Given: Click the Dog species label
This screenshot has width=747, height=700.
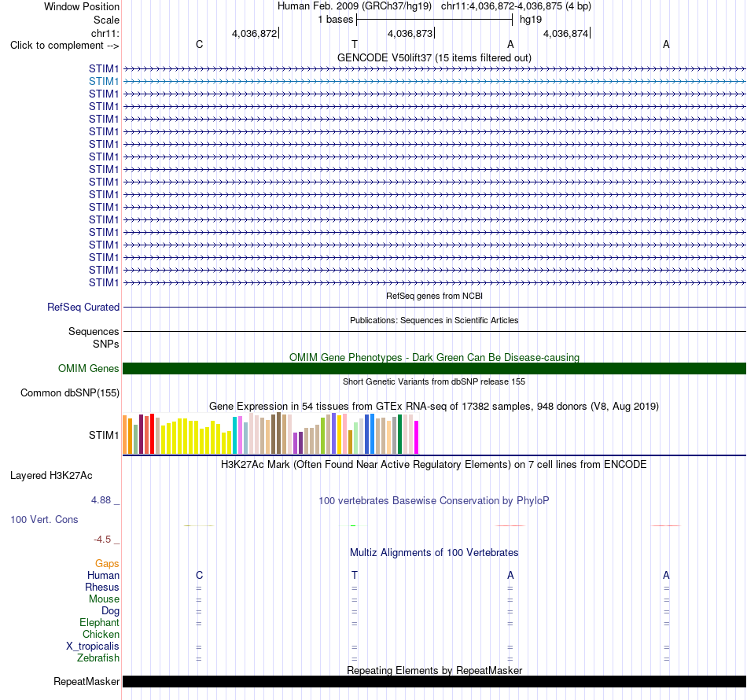Looking at the screenshot, I should pyautogui.click(x=110, y=611).
